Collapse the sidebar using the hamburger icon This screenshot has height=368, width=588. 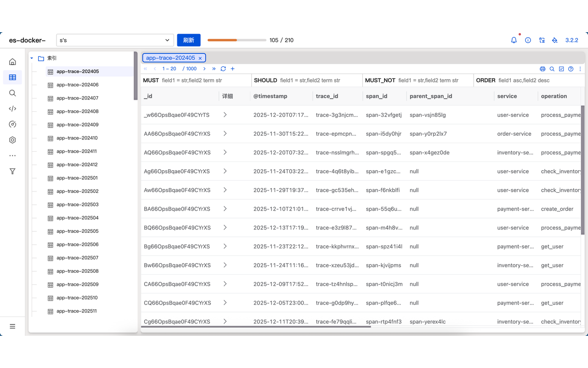tap(12, 326)
